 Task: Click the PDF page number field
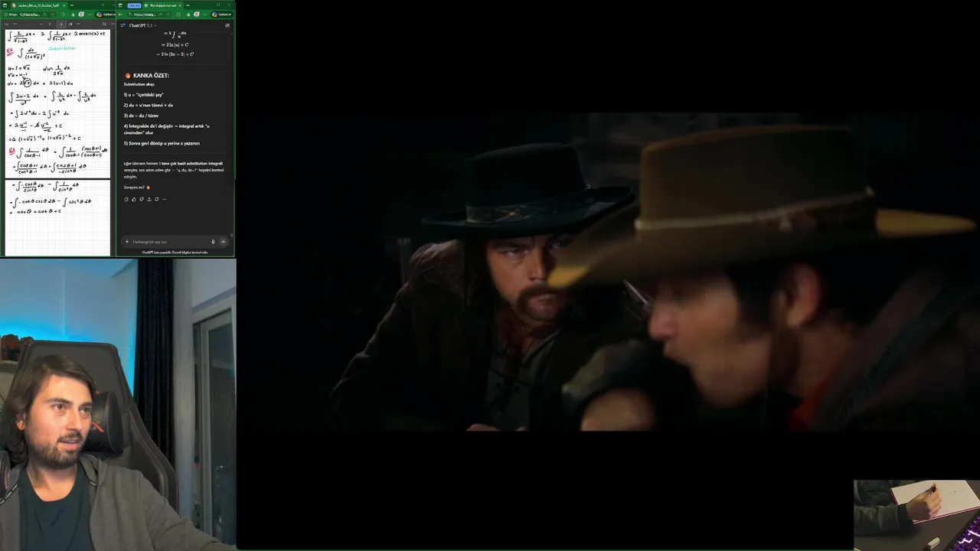[x=61, y=24]
